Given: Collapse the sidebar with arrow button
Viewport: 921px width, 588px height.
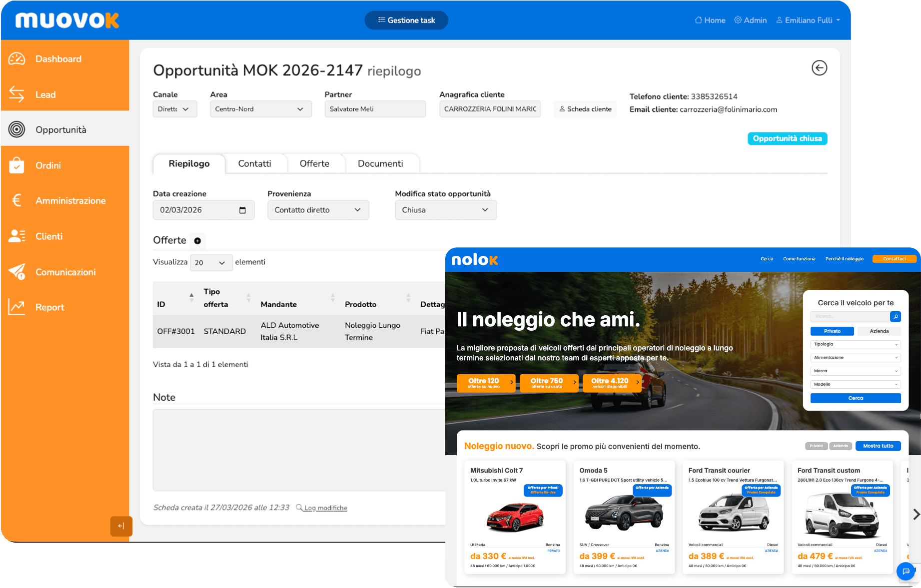Looking at the screenshot, I should (121, 526).
